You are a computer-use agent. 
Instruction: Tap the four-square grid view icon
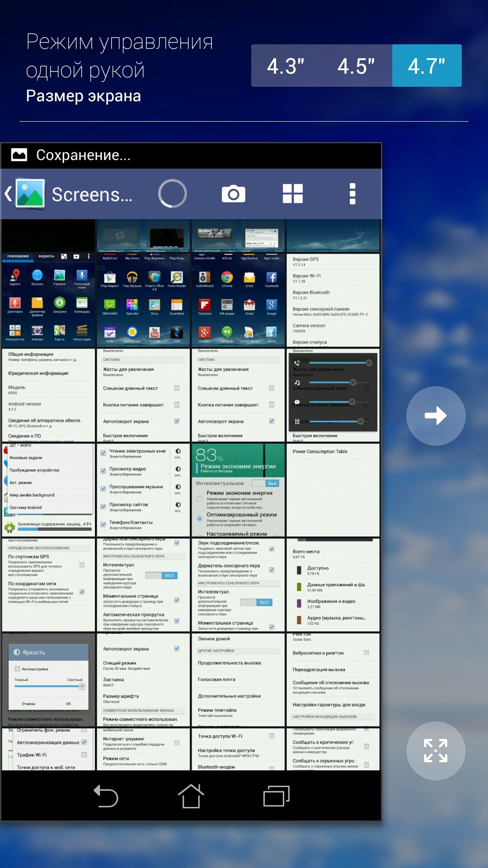292,194
